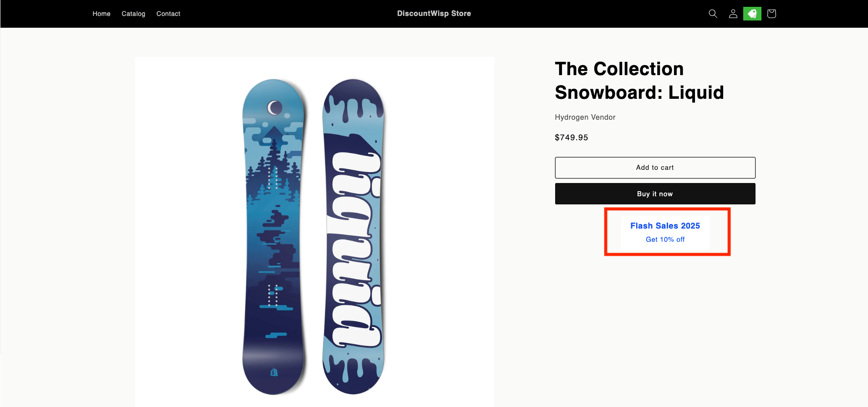
Task: Click the $749.95 price text
Action: pyautogui.click(x=571, y=137)
